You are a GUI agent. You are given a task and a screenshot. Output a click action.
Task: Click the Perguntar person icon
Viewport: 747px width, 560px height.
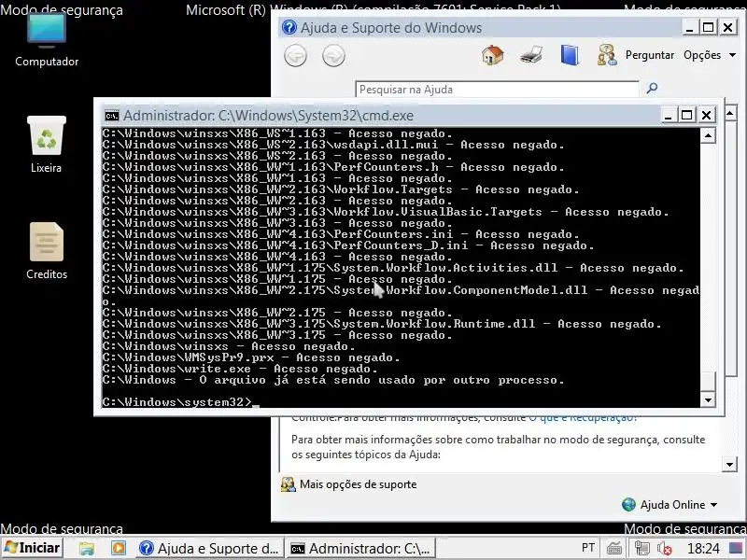pyautogui.click(x=606, y=55)
